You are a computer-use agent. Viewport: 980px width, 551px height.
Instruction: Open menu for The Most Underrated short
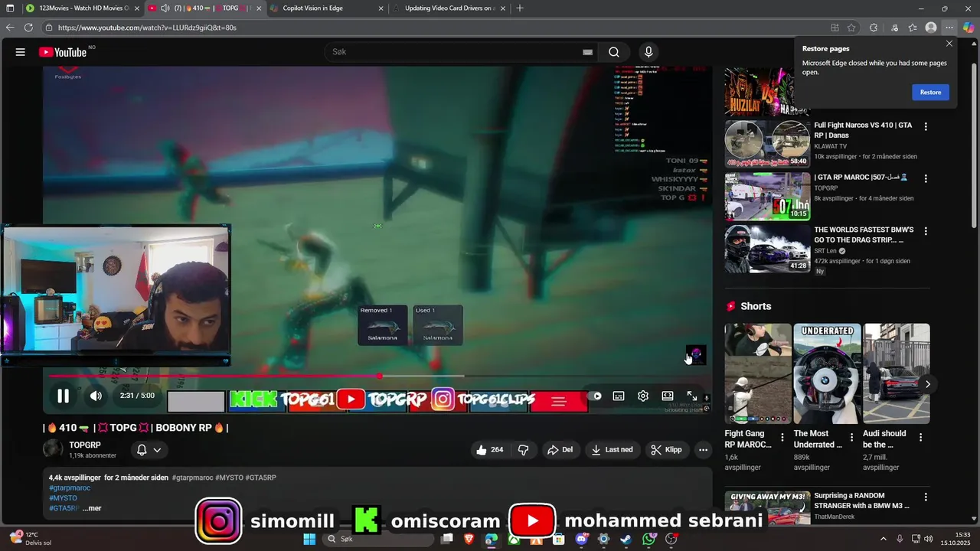point(851,438)
